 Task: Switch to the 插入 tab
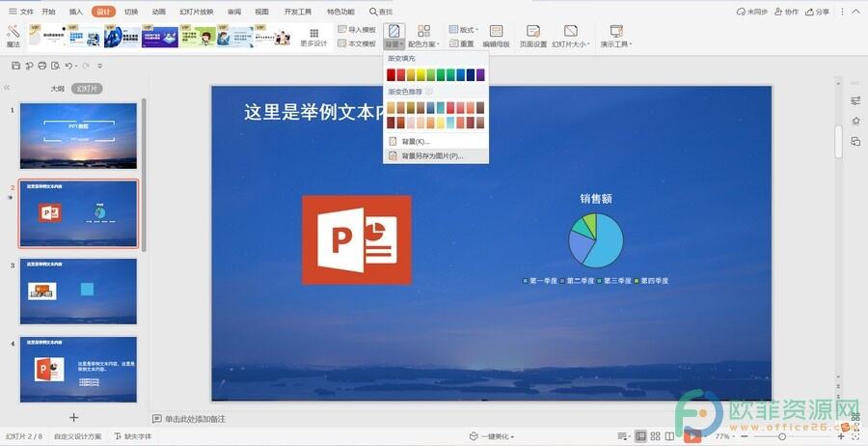(76, 12)
